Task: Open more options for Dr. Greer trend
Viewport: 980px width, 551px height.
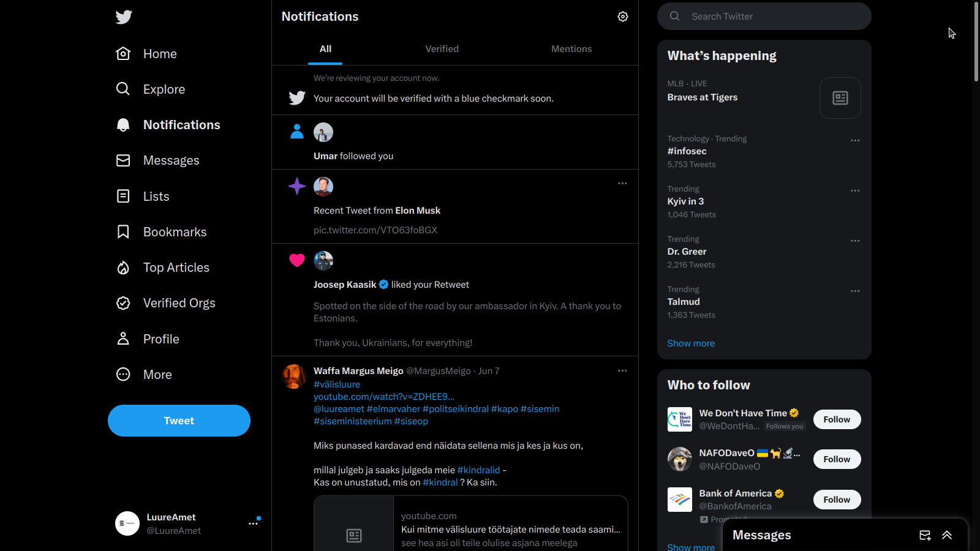Action: 855,241
